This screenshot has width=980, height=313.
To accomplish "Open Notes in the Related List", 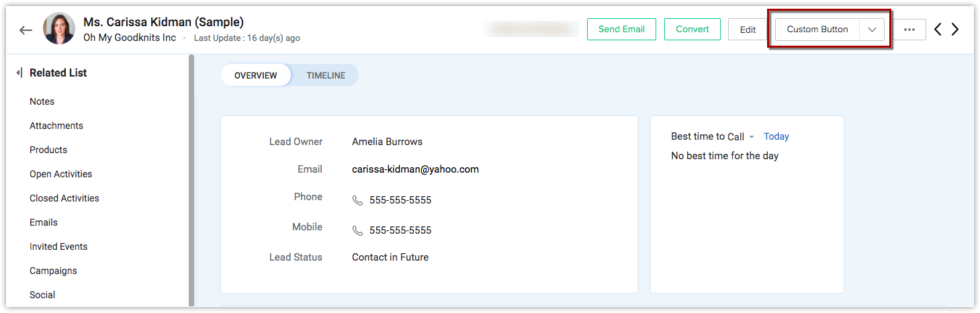I will click(x=42, y=101).
